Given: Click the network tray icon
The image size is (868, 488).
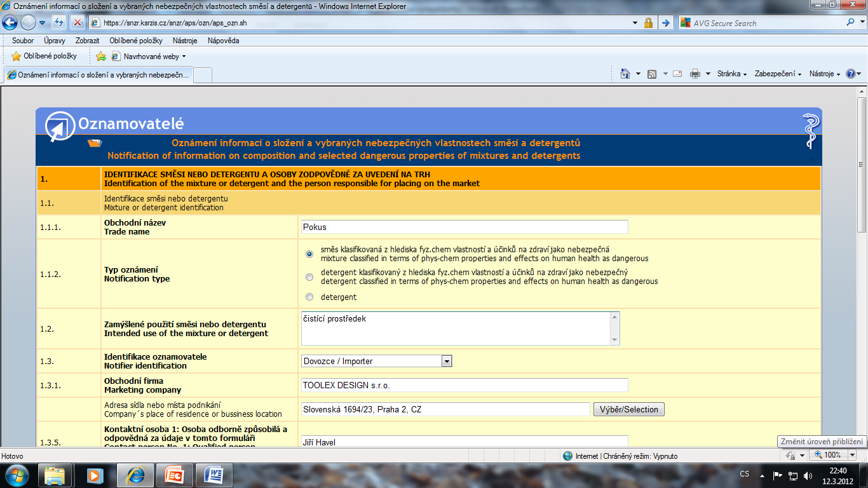Looking at the screenshot, I should coord(792,475).
